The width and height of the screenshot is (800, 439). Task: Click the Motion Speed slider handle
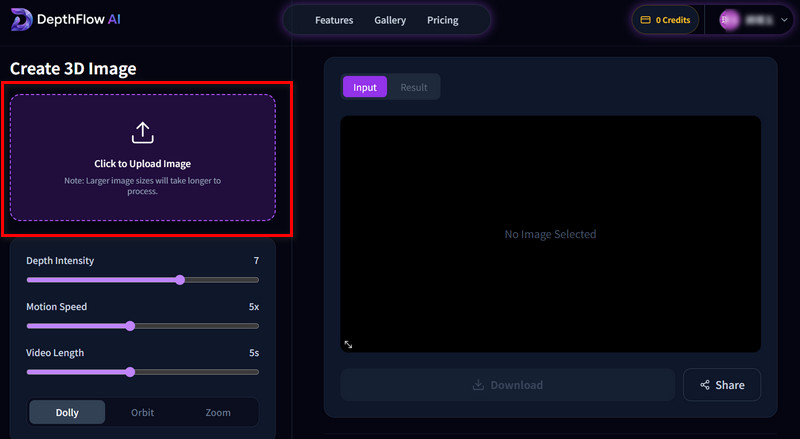click(x=130, y=326)
